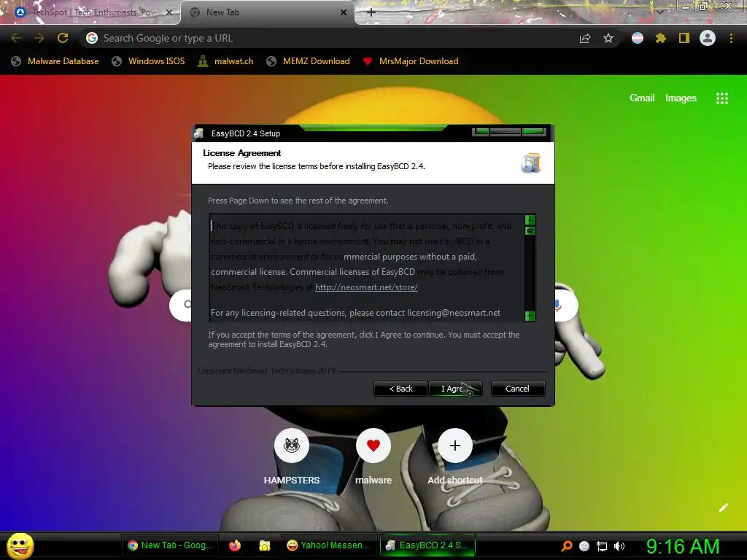Image resolution: width=747 pixels, height=560 pixels.
Task: Click the Gmail link
Action: 642,98
